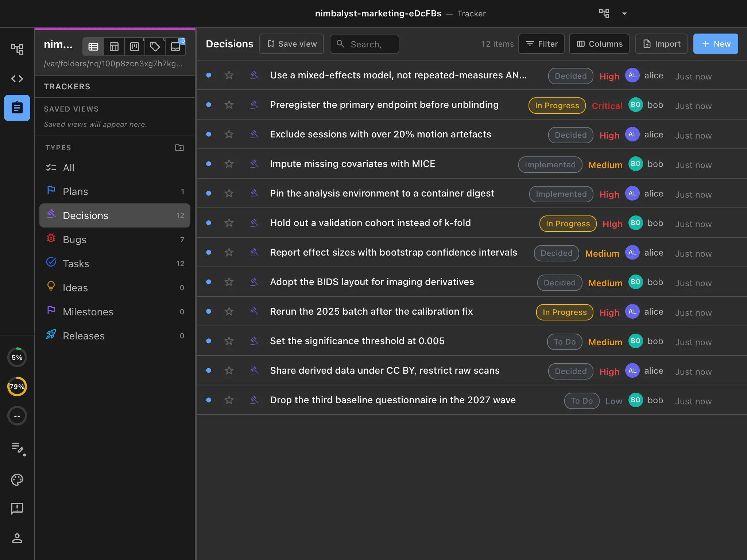Click blue unread dot on Rerun 2025 batch row

209,311
